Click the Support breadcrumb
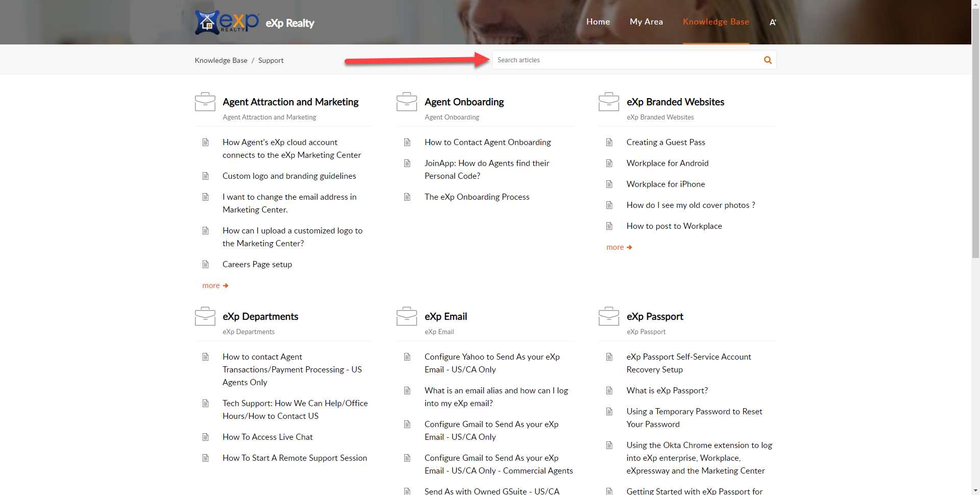980x495 pixels. 271,60
